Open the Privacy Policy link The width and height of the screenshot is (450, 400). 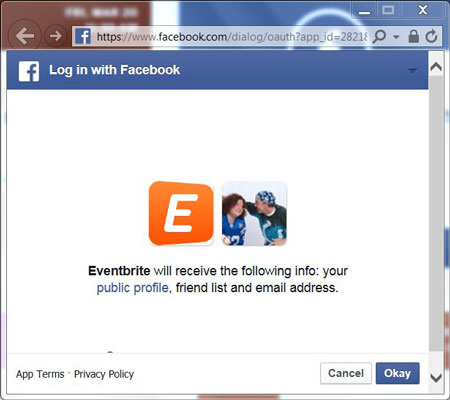104,374
